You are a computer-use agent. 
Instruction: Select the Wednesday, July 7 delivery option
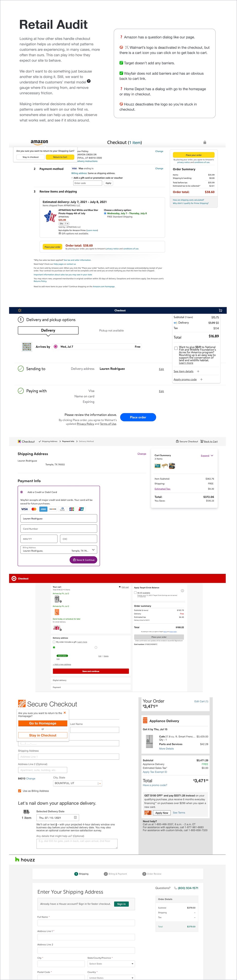coord(105,213)
